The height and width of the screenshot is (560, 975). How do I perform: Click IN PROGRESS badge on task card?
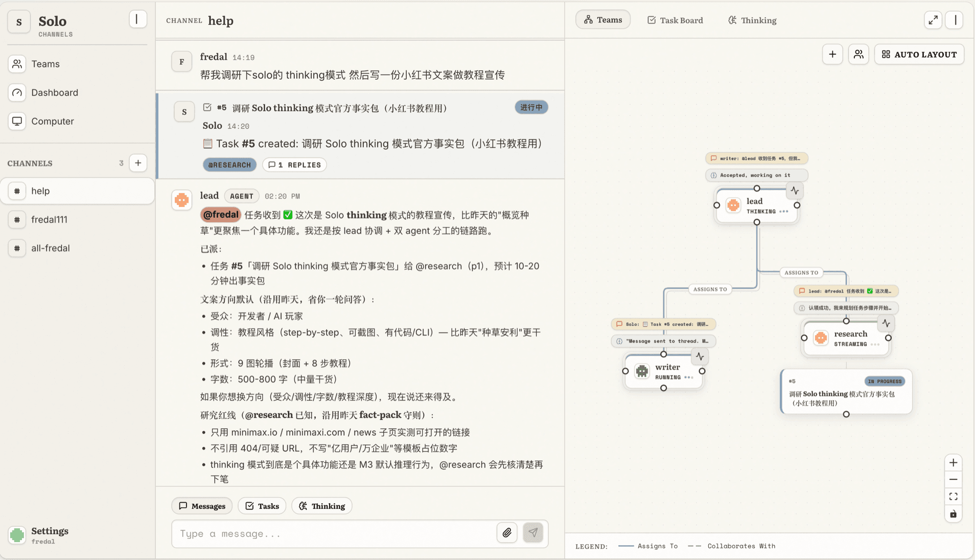885,381
